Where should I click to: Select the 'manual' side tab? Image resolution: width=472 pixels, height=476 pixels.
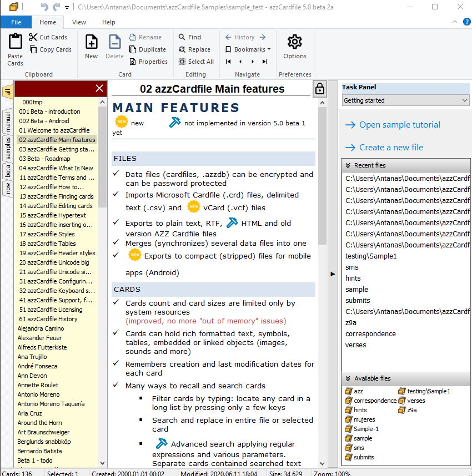click(8, 121)
